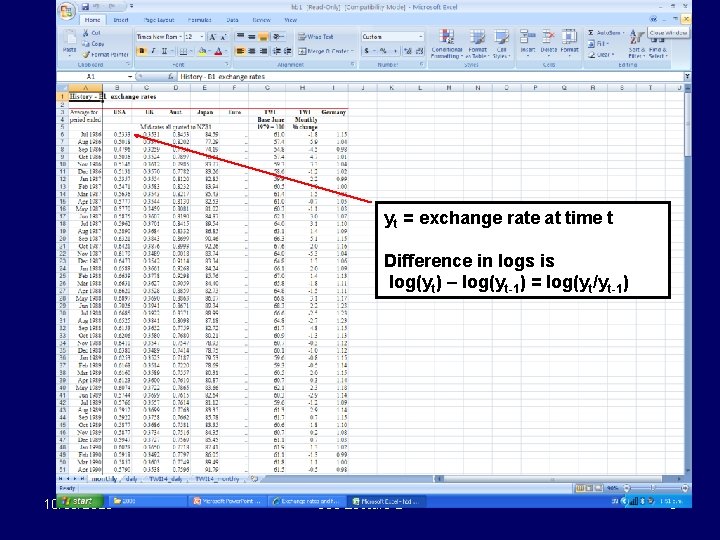This screenshot has width=720, height=540.
Task: Open the Sort & Filter menu
Action: tap(636, 44)
